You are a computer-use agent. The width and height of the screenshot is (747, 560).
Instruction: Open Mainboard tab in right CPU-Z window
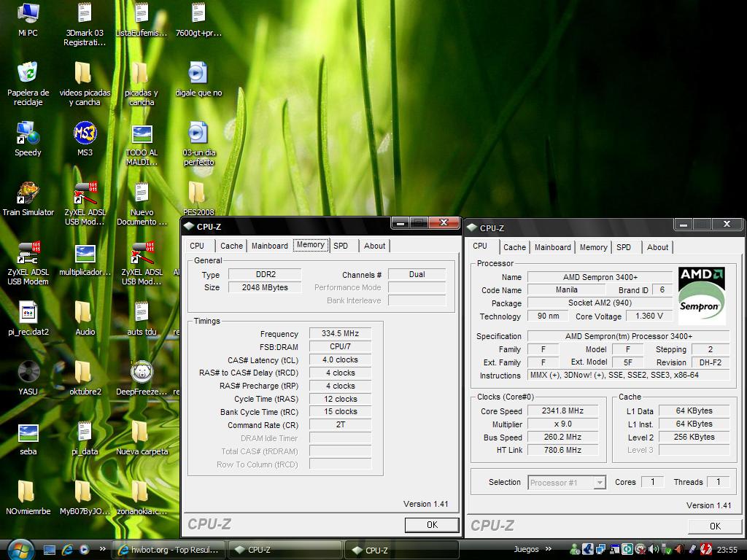pos(553,247)
